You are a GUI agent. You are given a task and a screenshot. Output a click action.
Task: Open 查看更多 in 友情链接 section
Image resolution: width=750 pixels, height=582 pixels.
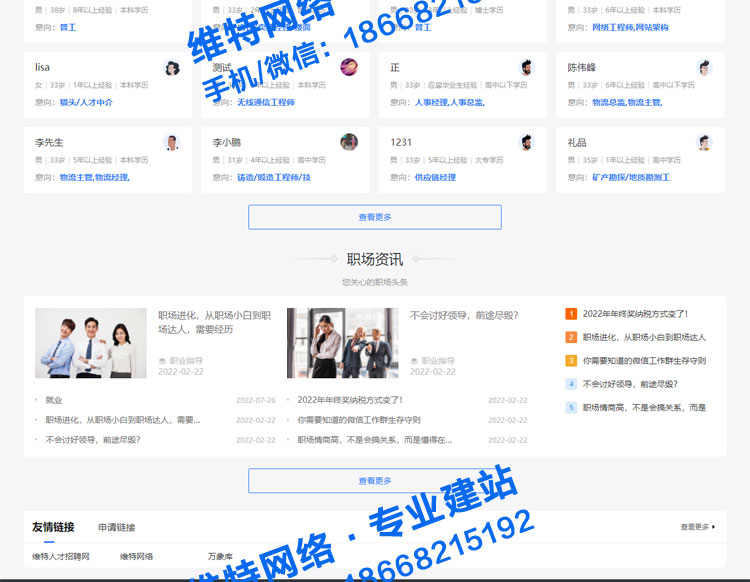[x=698, y=527]
